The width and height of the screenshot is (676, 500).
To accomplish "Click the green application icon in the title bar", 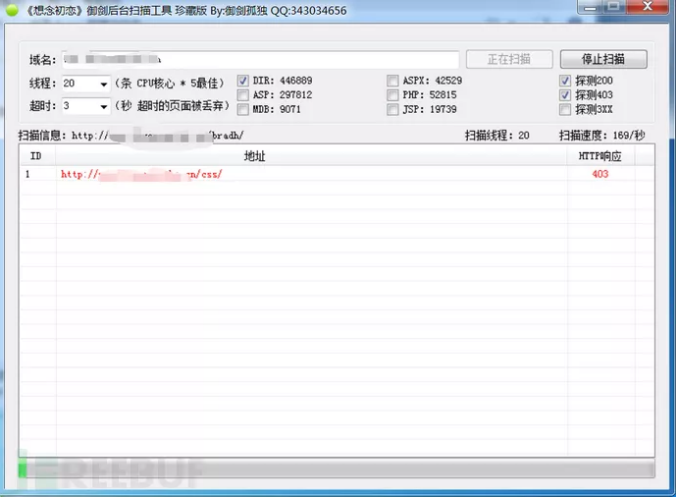I will (x=12, y=10).
